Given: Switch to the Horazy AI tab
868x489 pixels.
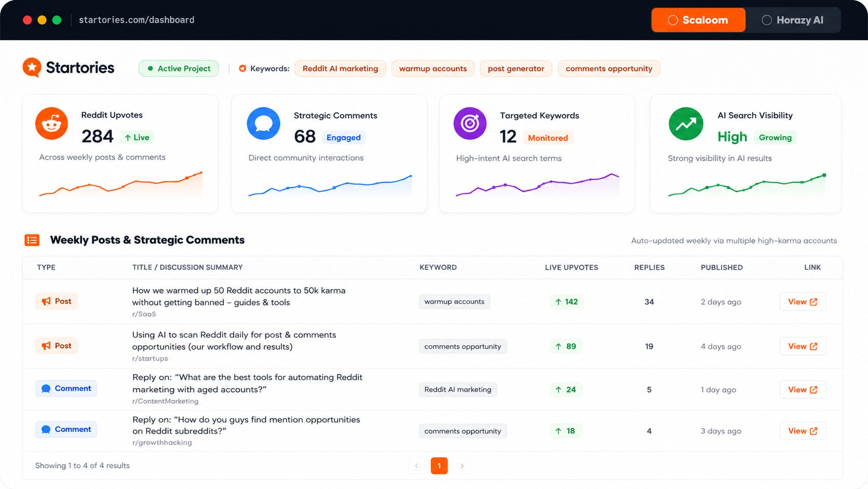Looking at the screenshot, I should pyautogui.click(x=793, y=20).
